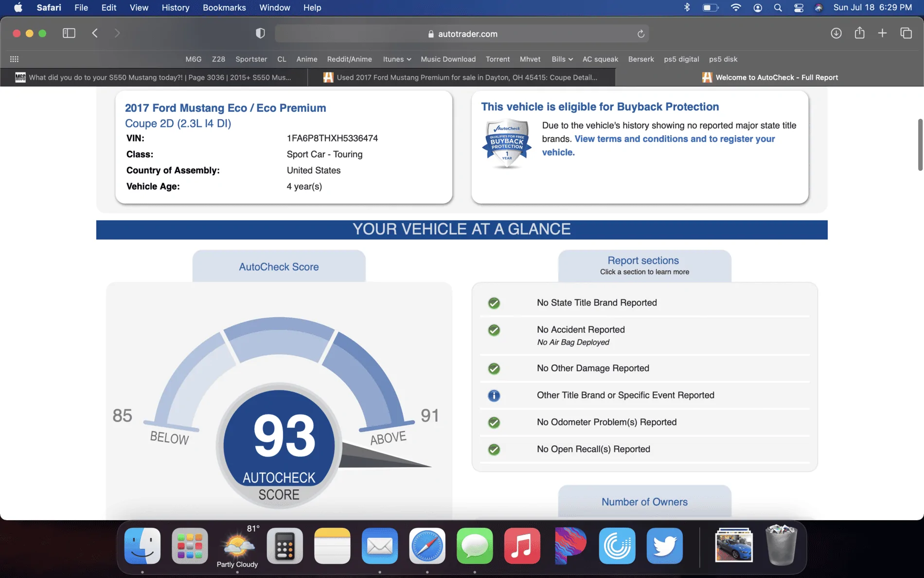Open the Bookmarks menu
The width and height of the screenshot is (924, 578).
[x=224, y=7]
